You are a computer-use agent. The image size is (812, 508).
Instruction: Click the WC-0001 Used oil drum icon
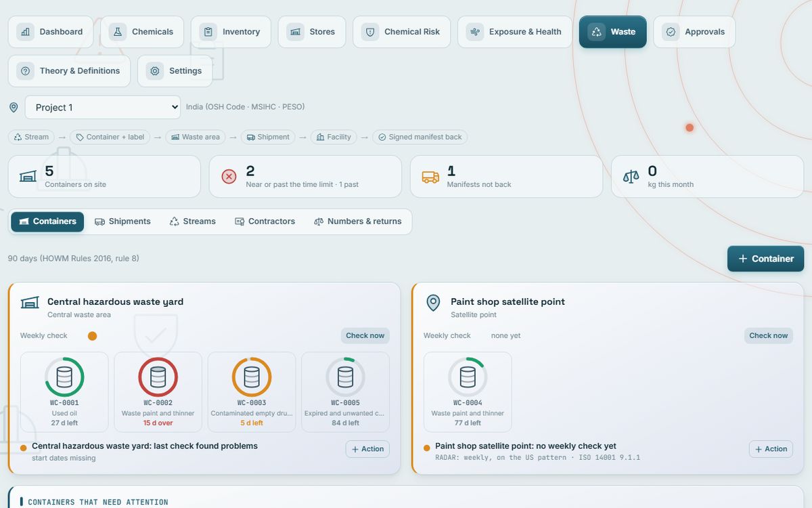(x=64, y=377)
